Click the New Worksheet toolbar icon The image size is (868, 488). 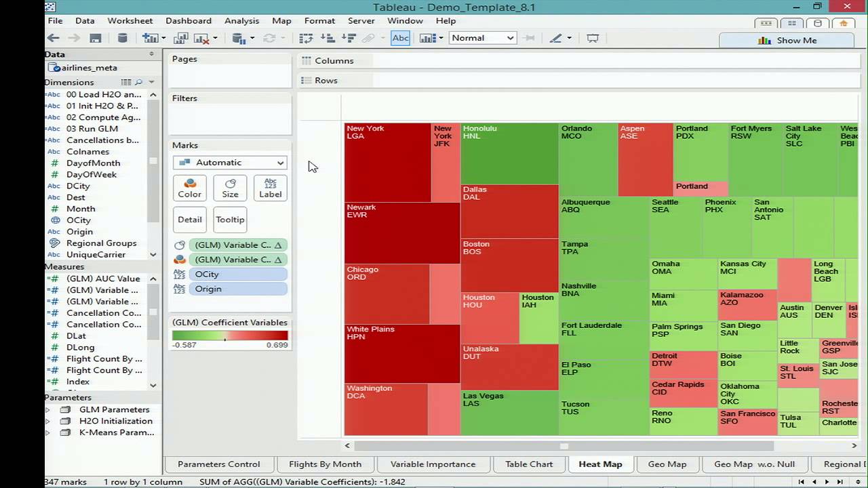pos(150,38)
